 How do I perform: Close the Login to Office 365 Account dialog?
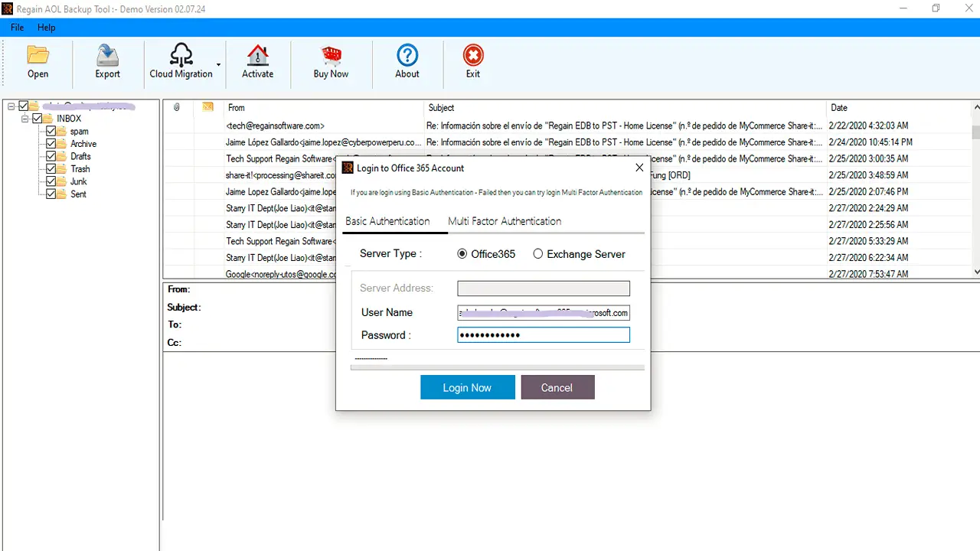click(x=640, y=168)
